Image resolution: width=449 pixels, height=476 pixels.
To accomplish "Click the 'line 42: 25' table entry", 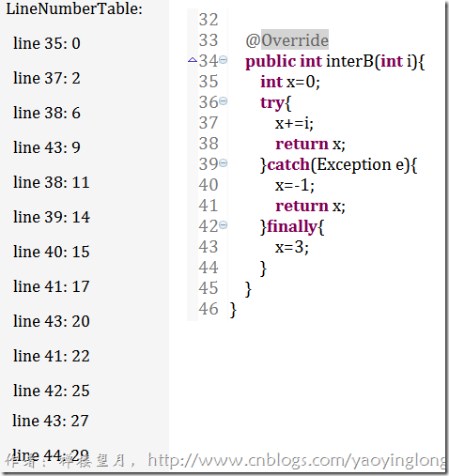I will pyautogui.click(x=52, y=391).
